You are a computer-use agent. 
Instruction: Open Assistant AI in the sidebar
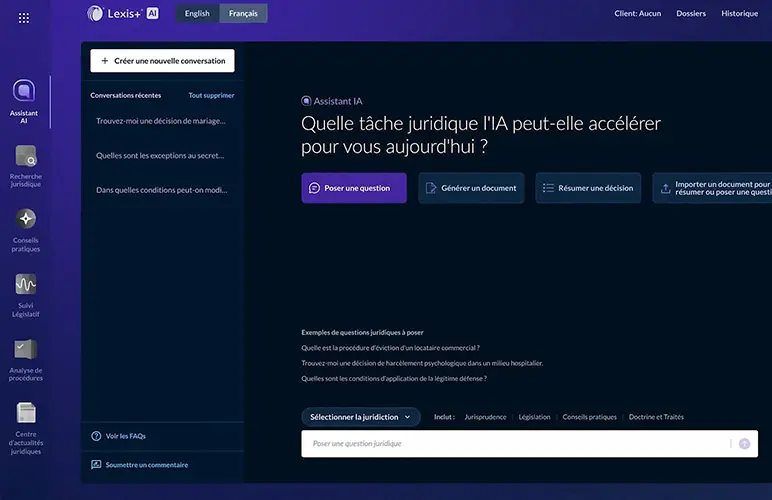click(x=25, y=91)
